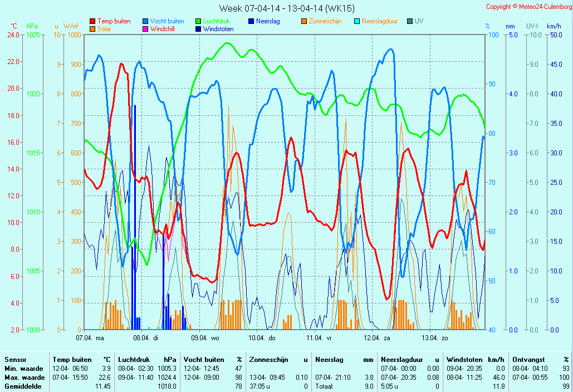Click the Windstoten legend label
The image size is (573, 392).
[218, 29]
